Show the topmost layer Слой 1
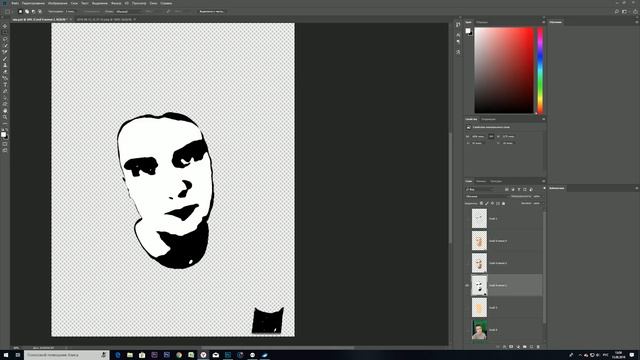 pyautogui.click(x=467, y=219)
